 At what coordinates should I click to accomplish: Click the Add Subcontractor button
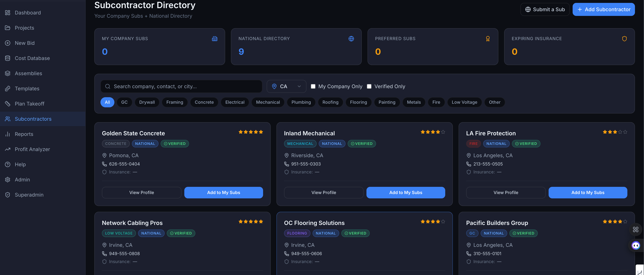pos(604,9)
